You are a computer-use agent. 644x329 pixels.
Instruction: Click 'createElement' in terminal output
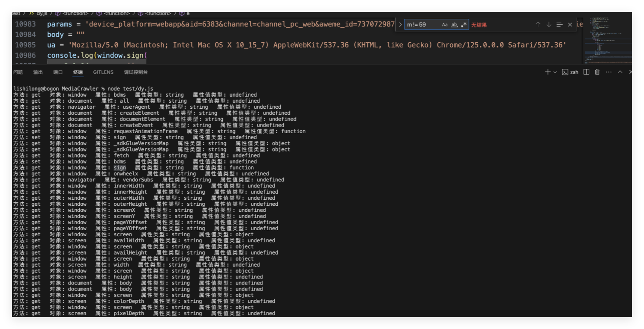coord(139,113)
